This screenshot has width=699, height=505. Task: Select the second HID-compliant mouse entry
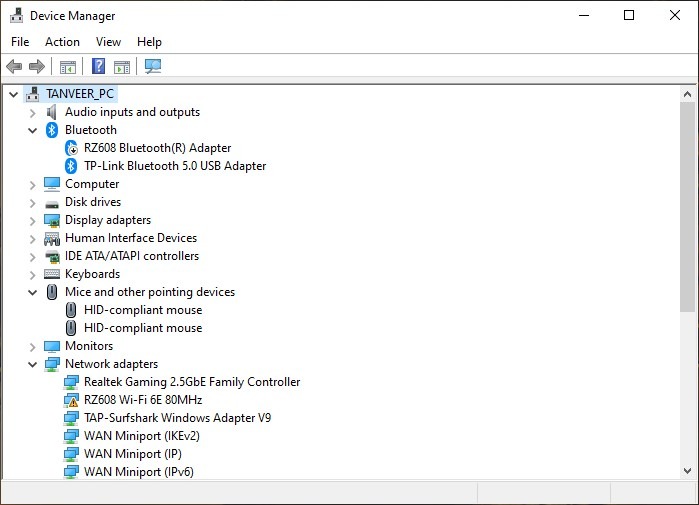pyautogui.click(x=143, y=328)
